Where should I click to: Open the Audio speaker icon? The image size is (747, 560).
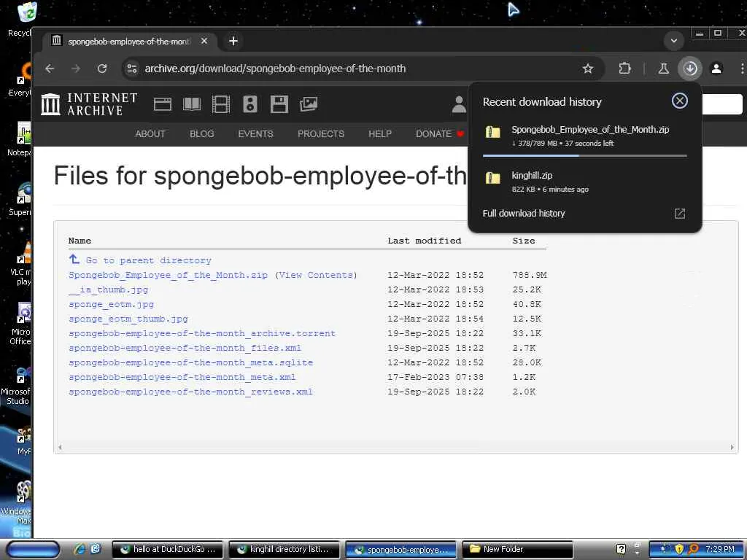pos(250,104)
